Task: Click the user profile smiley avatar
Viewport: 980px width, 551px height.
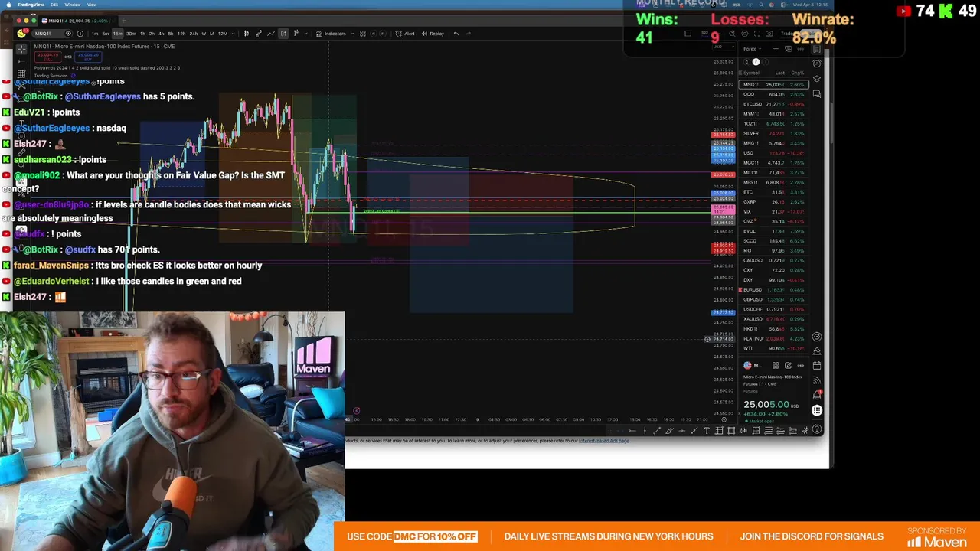Action: (21, 34)
